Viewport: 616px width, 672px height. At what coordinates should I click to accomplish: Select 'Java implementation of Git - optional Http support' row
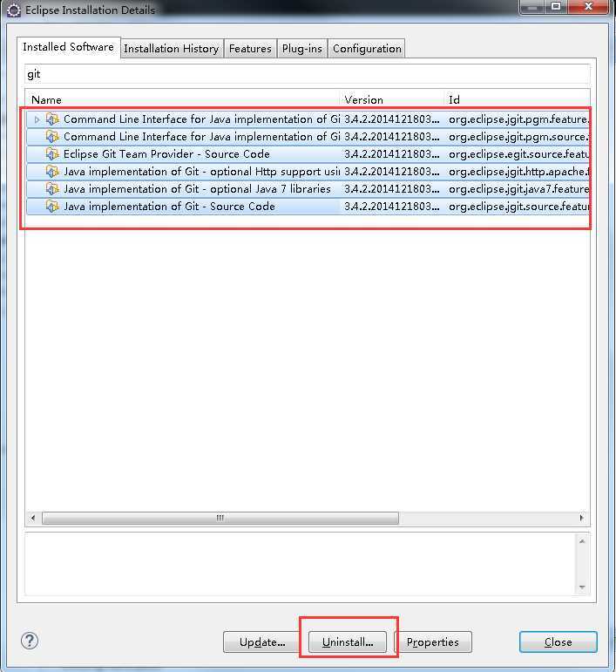pos(308,172)
